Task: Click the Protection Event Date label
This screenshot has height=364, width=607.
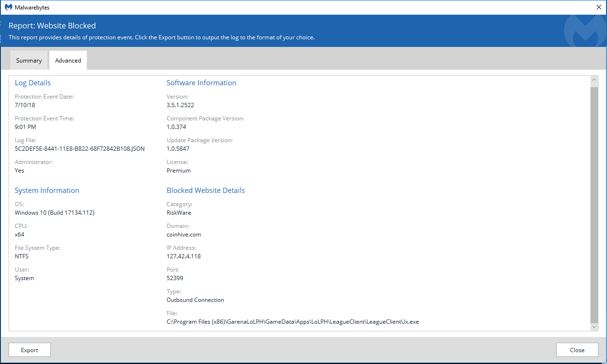Action: [x=44, y=97]
